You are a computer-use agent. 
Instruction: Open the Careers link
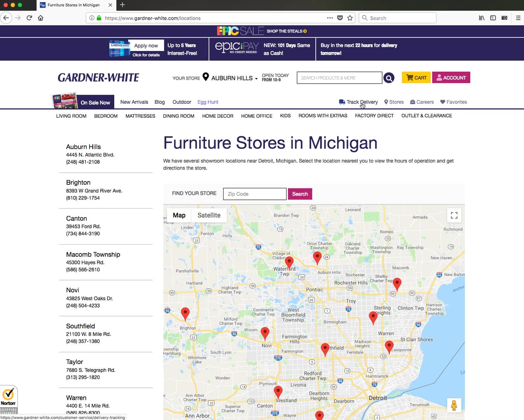[422, 102]
